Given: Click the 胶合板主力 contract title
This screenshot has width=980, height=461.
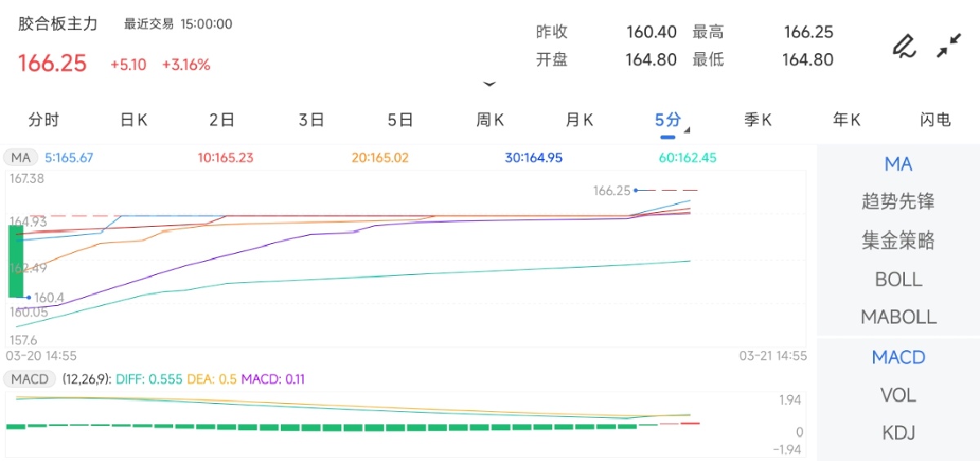Looking at the screenshot, I should pyautogui.click(x=58, y=24).
